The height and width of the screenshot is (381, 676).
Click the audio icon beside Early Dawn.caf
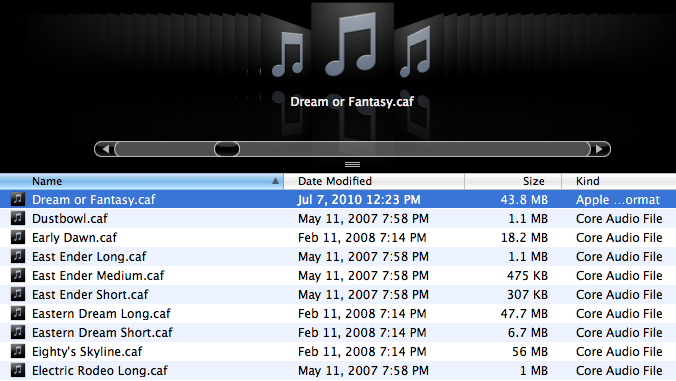coord(18,237)
